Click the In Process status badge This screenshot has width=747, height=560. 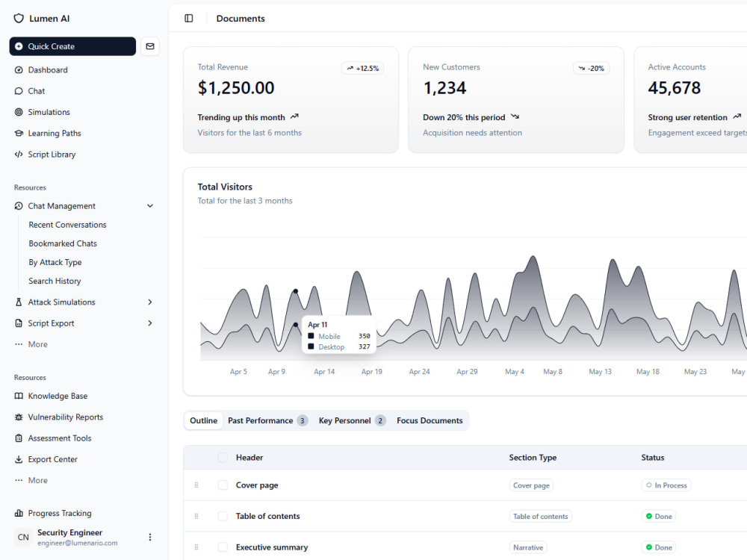[x=666, y=485]
